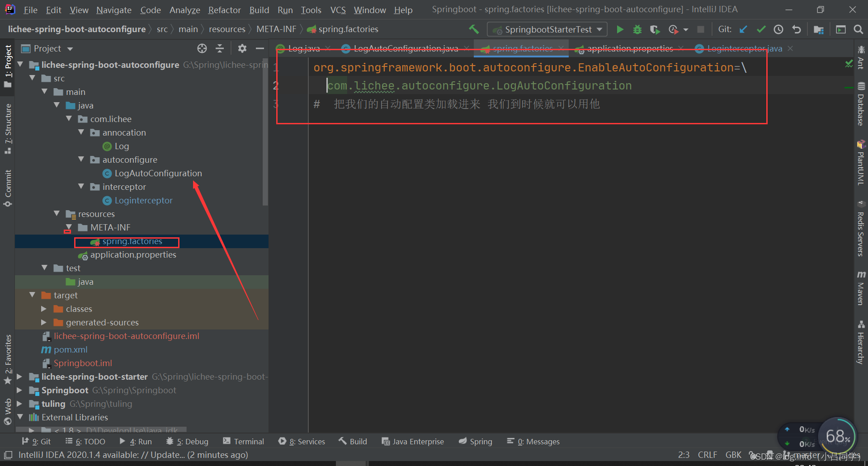Image resolution: width=868 pixels, height=466 pixels.
Task: Open the Terminal tool window
Action: 243,442
